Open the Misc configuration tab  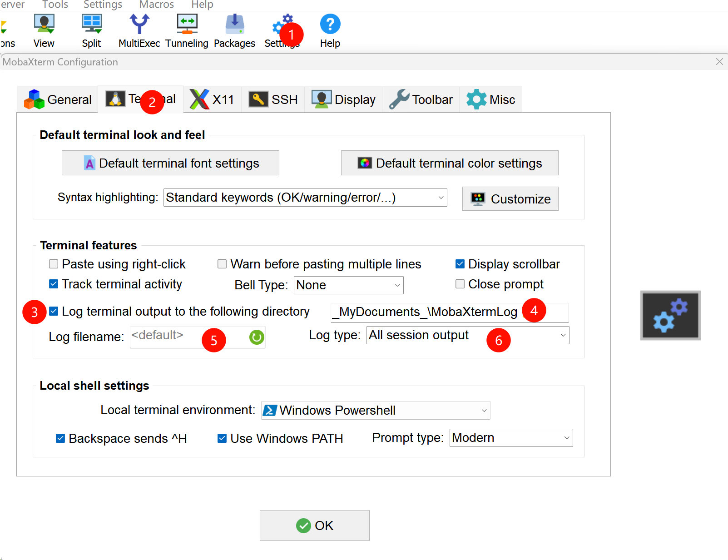491,99
